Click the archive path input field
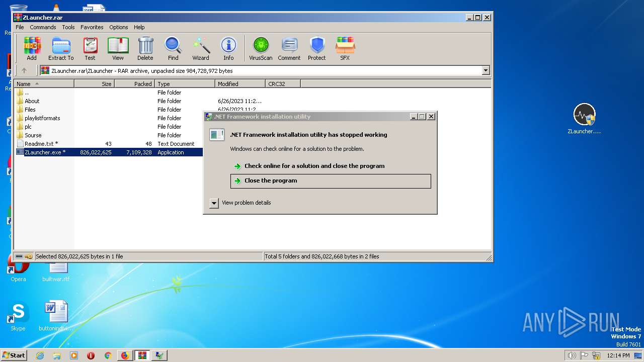644x362 pixels. click(x=261, y=71)
